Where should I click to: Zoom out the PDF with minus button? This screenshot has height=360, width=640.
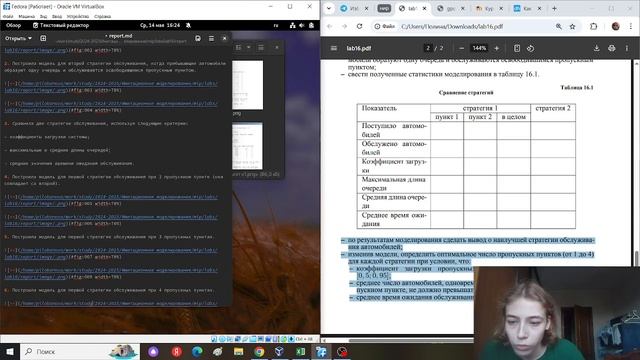pos(462,48)
